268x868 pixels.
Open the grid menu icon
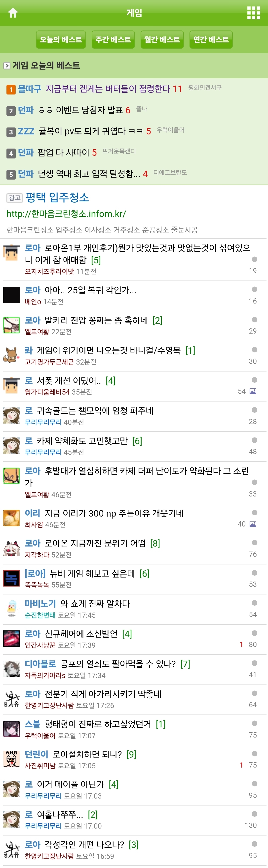coord(254,13)
